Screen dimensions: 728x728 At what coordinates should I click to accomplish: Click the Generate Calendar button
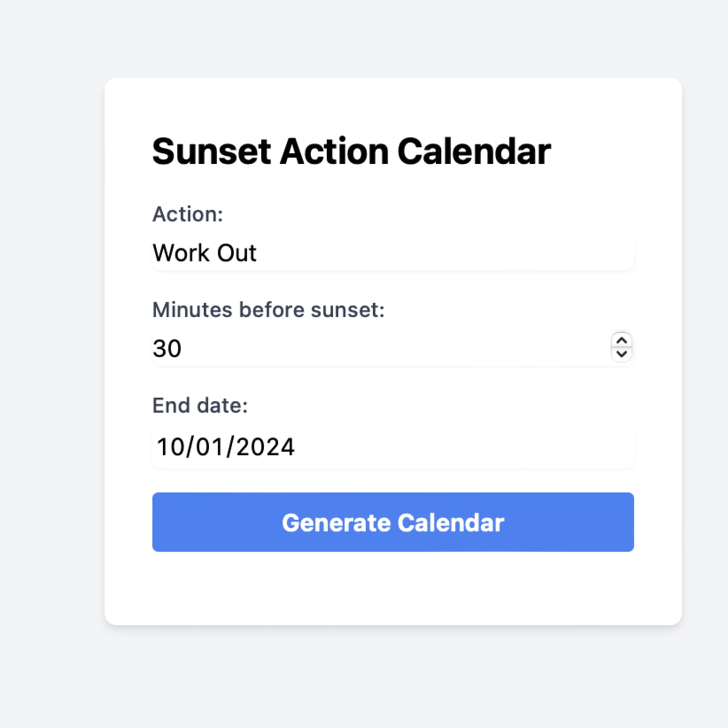point(392,522)
